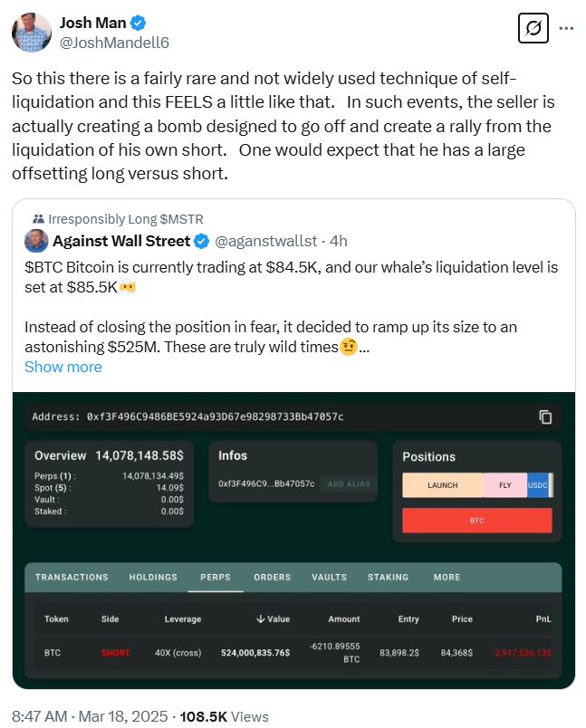This screenshot has height=728, width=586.
Task: Expand the quoted tweet with Show more
Action: pyautogui.click(x=62, y=367)
